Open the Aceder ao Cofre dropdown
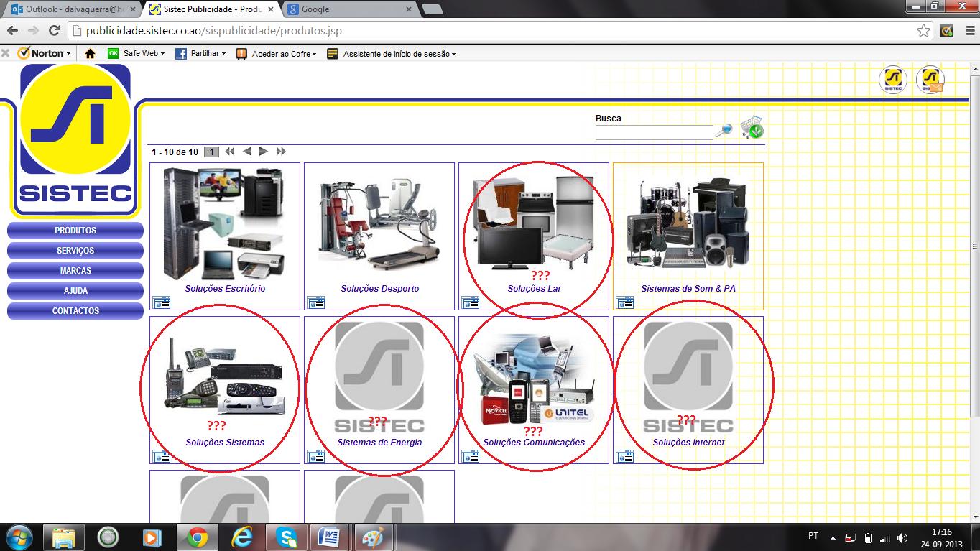The height and width of the screenshot is (551, 980). 277,54
